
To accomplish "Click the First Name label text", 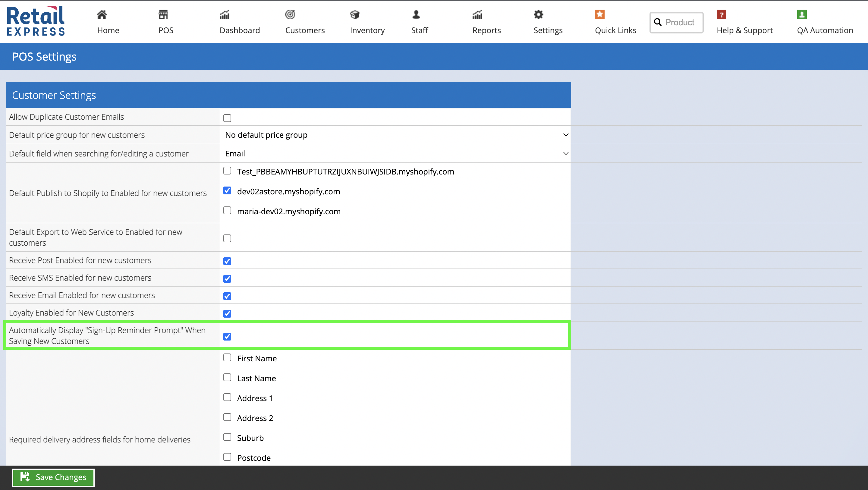I will pos(257,358).
